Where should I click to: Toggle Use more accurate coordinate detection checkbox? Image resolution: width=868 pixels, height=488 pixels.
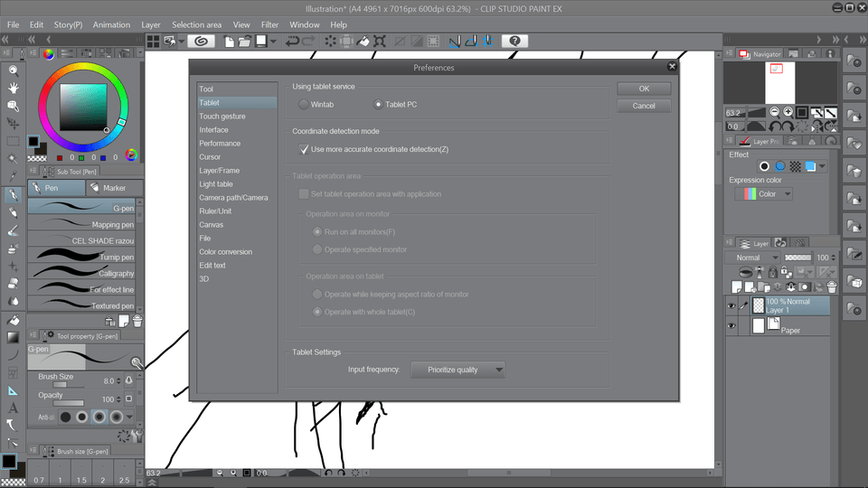click(x=304, y=149)
